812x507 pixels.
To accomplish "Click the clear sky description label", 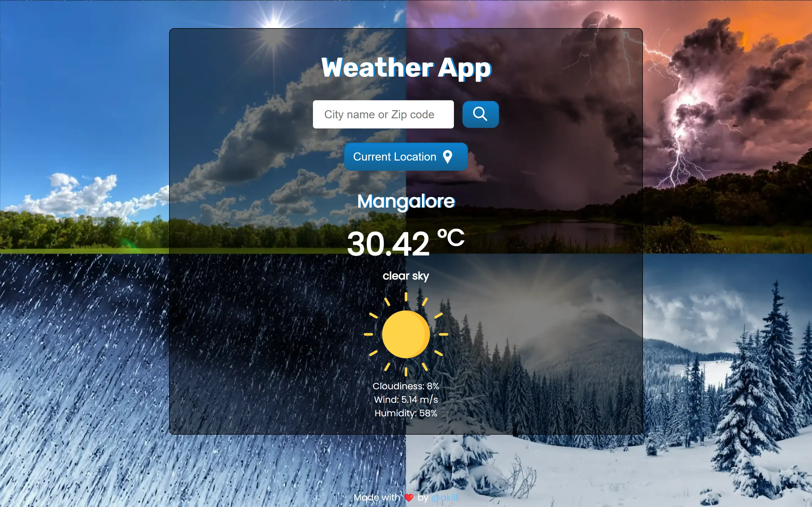I will pos(406,275).
